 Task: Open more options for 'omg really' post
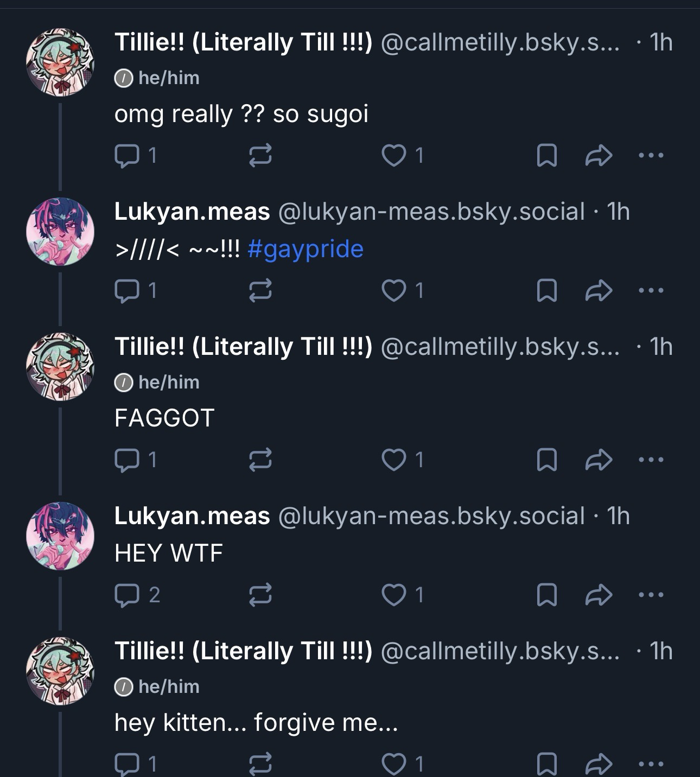651,156
